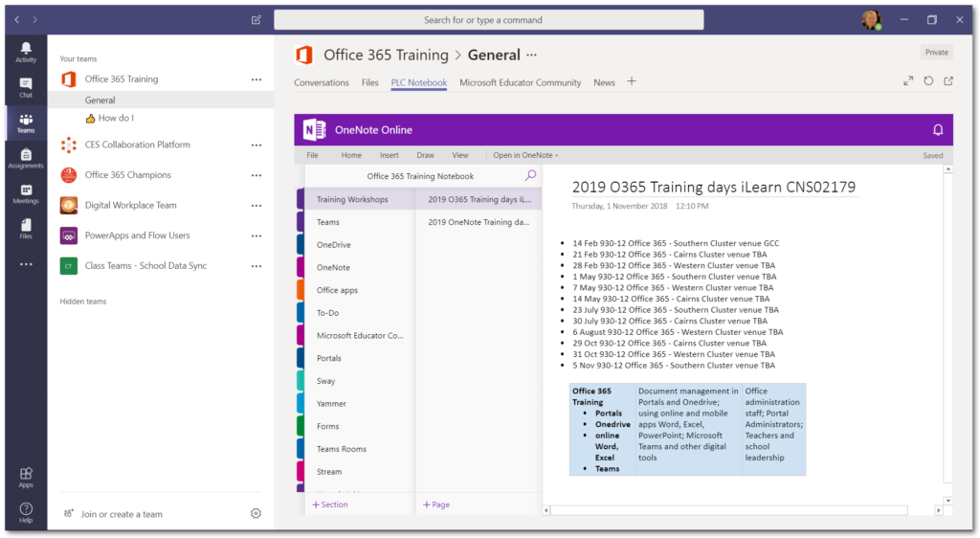The image size is (980, 538).
Task: Switch to the Conversations tab
Action: pos(322,82)
